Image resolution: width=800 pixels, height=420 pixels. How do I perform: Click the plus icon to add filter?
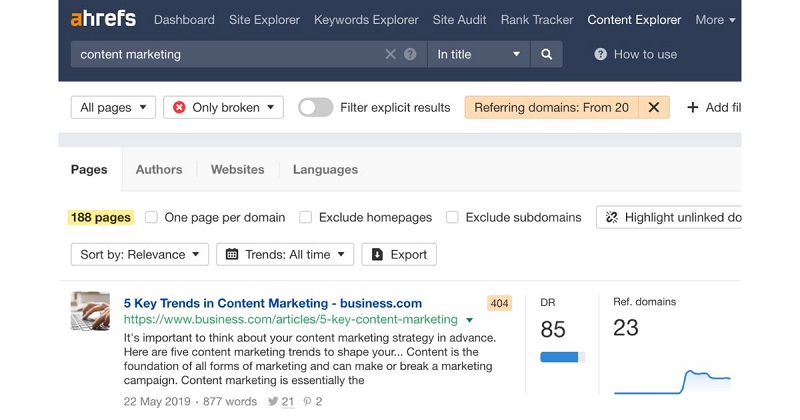pyautogui.click(x=692, y=108)
